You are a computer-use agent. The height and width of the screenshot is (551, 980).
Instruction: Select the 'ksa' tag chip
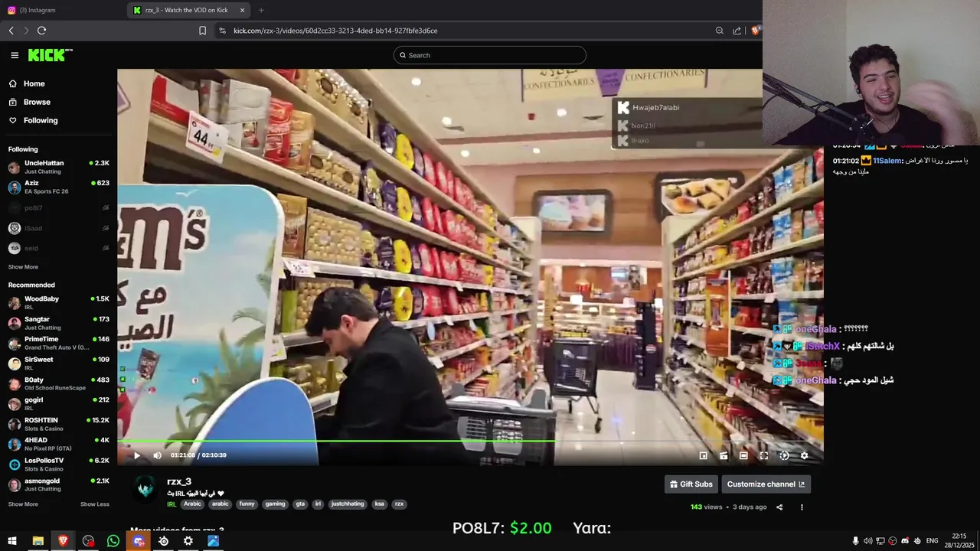coord(379,504)
